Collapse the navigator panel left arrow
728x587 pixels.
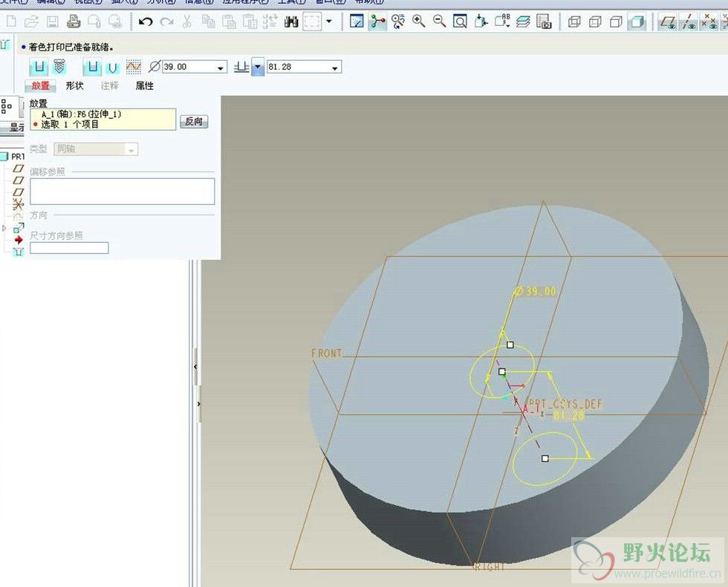pyautogui.click(x=195, y=367)
